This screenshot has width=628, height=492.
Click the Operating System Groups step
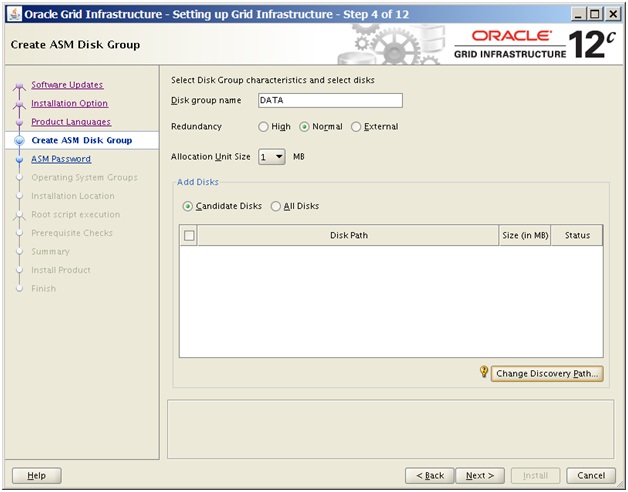click(84, 177)
